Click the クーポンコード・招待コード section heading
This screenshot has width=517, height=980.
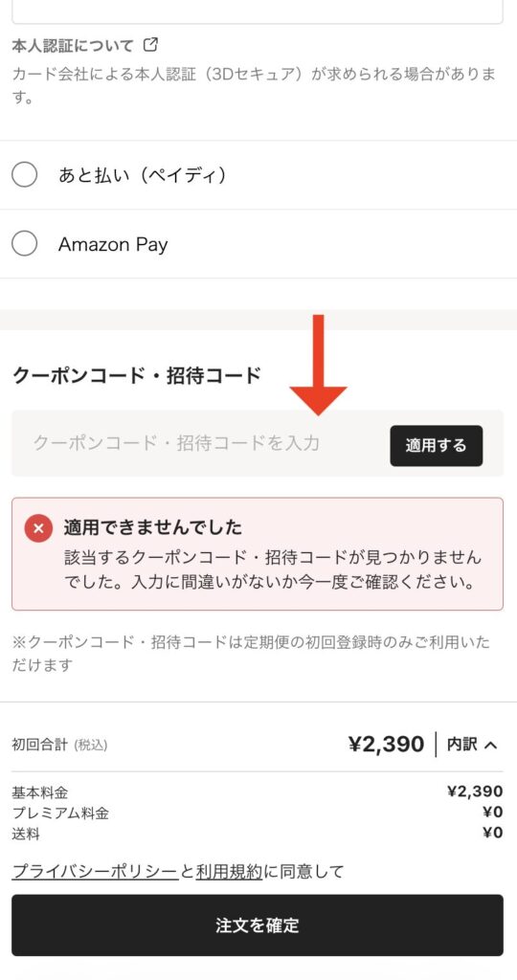coord(136,376)
